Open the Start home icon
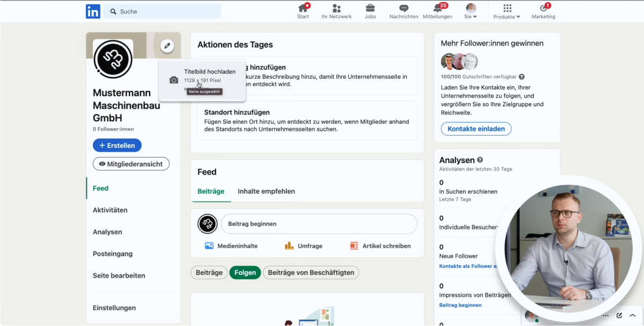This screenshot has height=326, width=644. click(303, 8)
